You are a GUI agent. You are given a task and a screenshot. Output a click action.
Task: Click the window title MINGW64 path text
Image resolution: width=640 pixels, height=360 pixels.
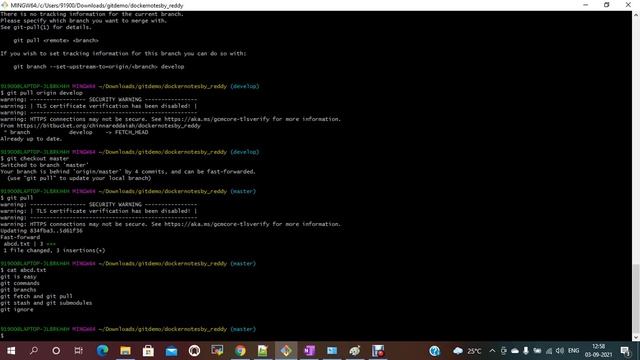[97, 5]
